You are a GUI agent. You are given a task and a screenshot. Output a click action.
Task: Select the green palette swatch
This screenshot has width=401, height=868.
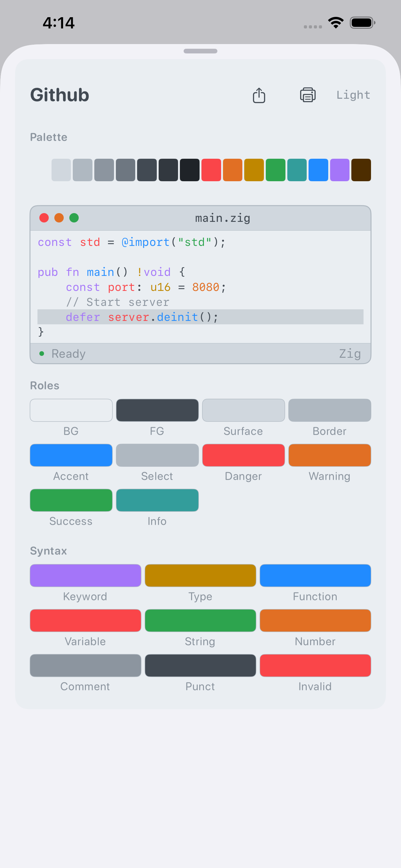click(x=275, y=170)
